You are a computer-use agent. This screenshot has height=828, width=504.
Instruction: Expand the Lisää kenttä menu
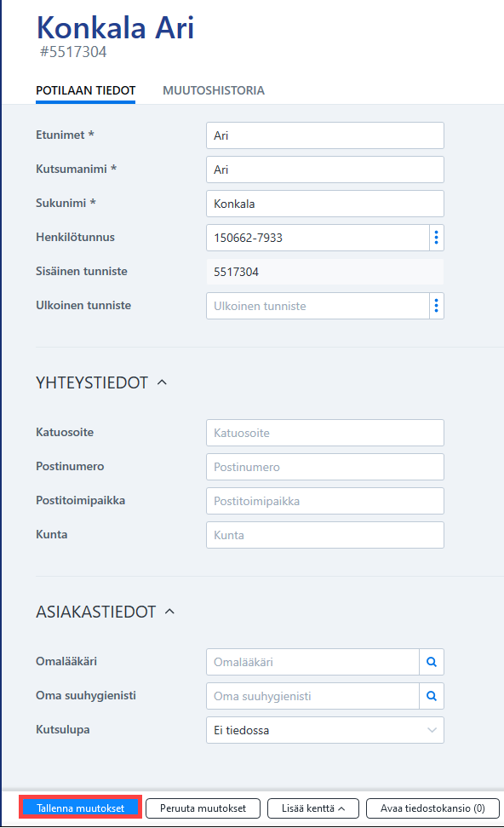coord(313,808)
